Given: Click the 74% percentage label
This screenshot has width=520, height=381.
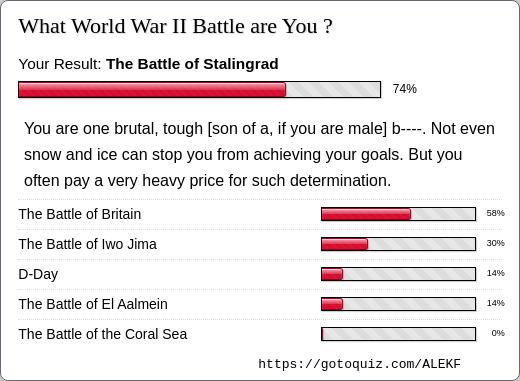Looking at the screenshot, I should pos(405,89).
